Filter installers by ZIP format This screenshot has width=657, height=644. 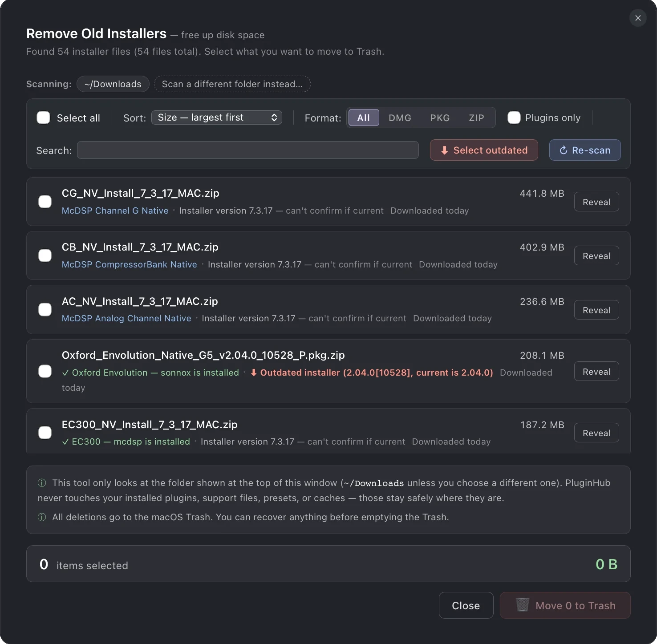[x=476, y=118]
